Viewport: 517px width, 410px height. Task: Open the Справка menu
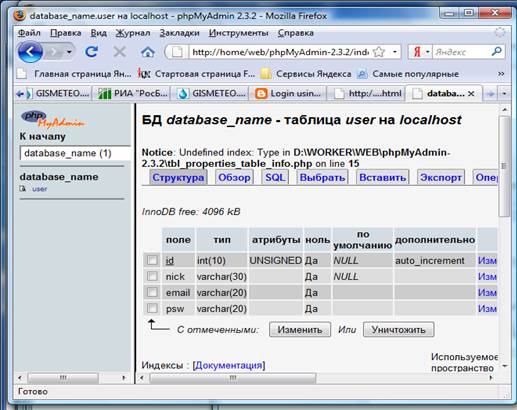tap(296, 33)
